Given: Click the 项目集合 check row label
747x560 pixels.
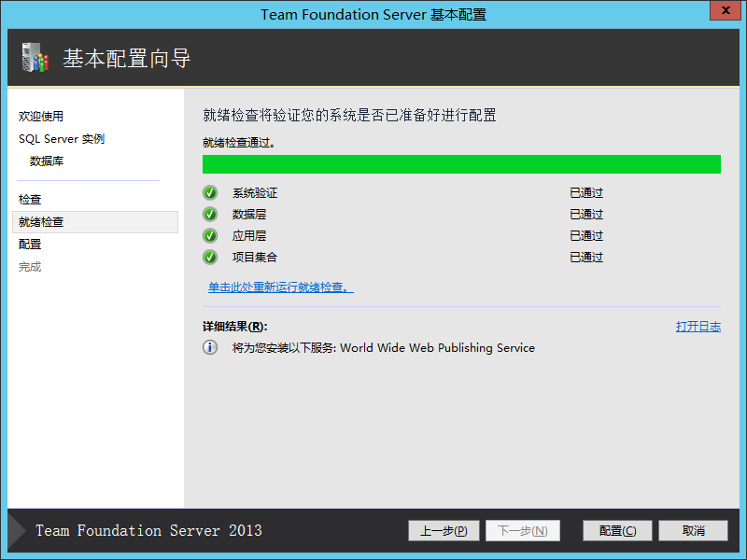Looking at the screenshot, I should (x=255, y=258).
